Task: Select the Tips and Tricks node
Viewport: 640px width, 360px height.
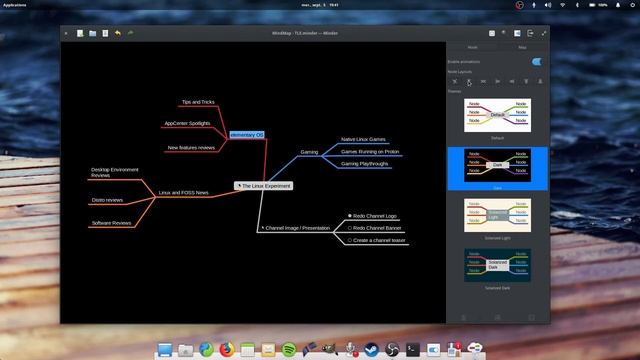Action: (198, 102)
